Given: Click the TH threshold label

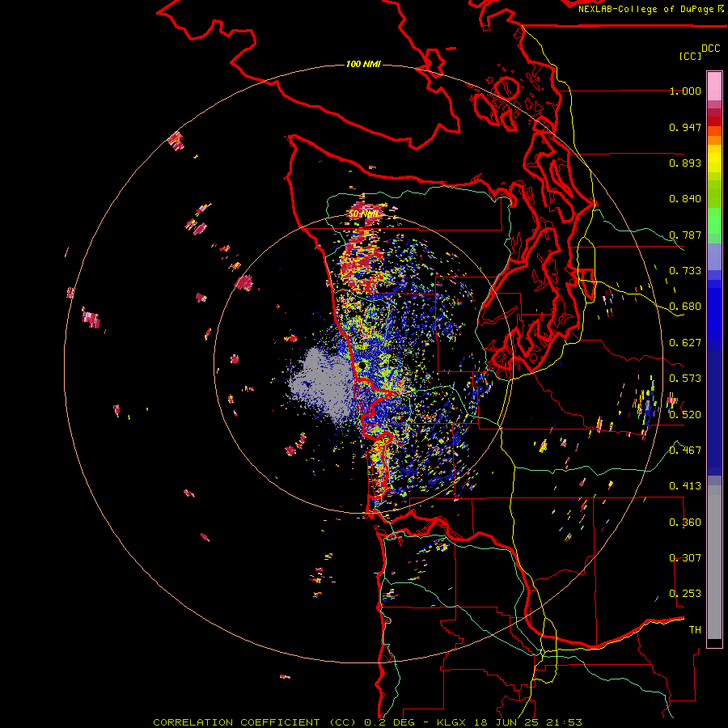Looking at the screenshot, I should [x=695, y=630].
